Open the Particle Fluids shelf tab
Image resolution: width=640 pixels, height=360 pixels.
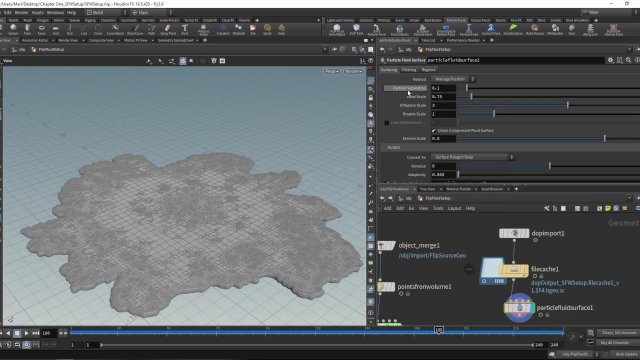pyautogui.click(x=456, y=20)
